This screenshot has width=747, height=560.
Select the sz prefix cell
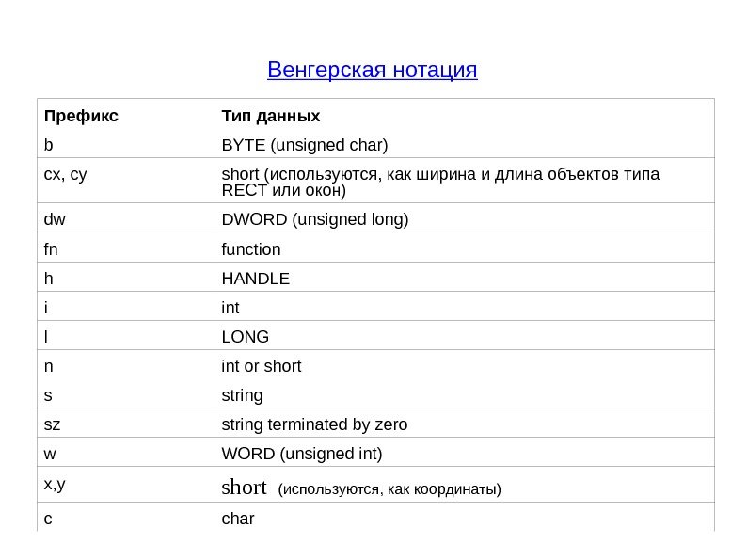52,424
